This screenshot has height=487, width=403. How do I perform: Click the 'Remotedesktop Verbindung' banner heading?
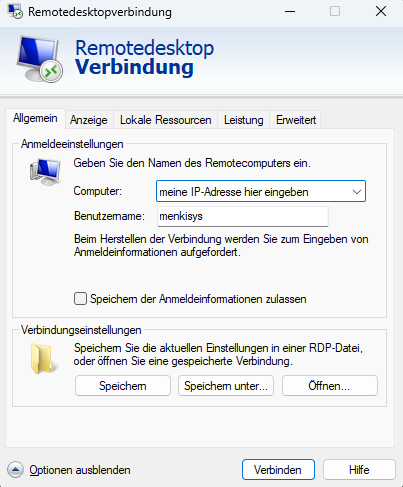pos(144,57)
